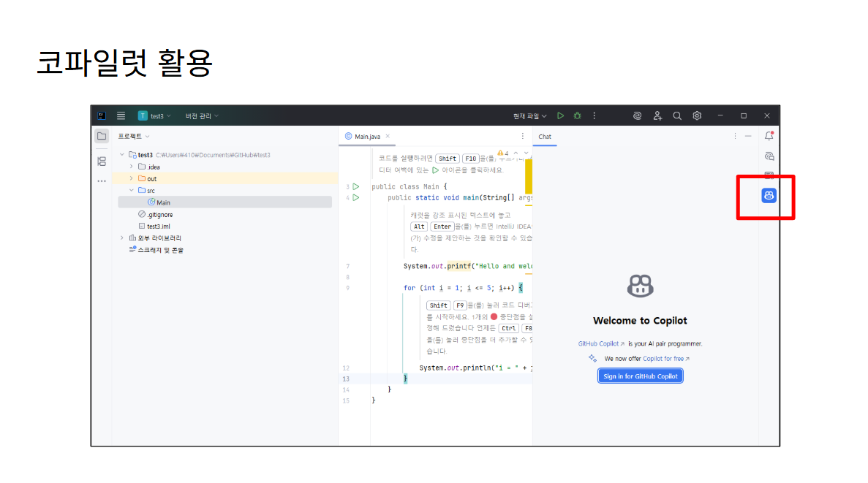Click the yellow warning stripe in scrollbar
The image size is (868, 483).
[529, 177]
